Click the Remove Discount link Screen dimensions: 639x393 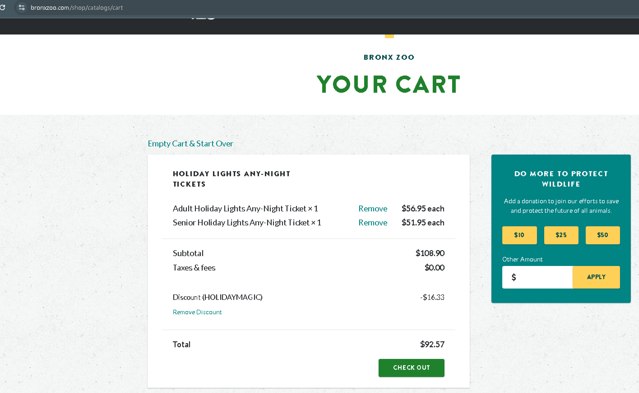pyautogui.click(x=197, y=312)
